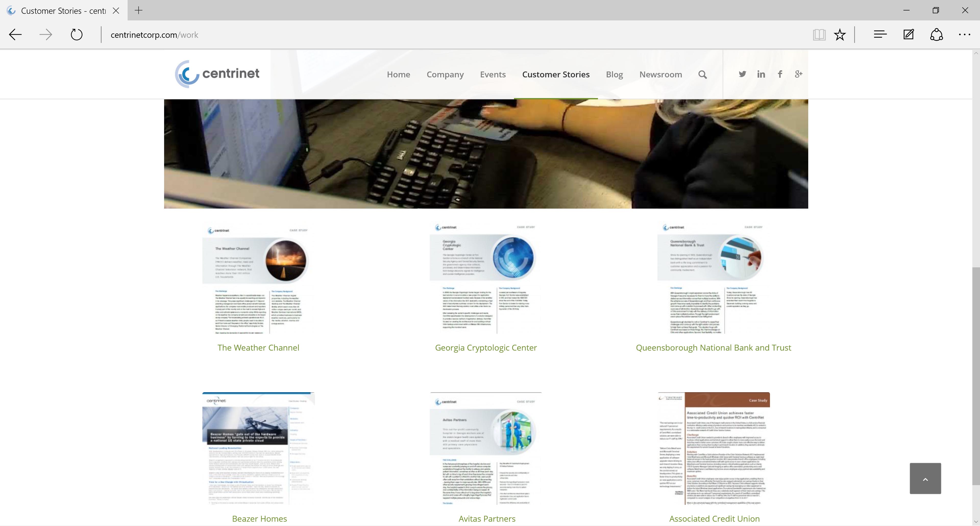Image resolution: width=980 pixels, height=526 pixels.
Task: Open the Events menu item
Action: (x=493, y=74)
